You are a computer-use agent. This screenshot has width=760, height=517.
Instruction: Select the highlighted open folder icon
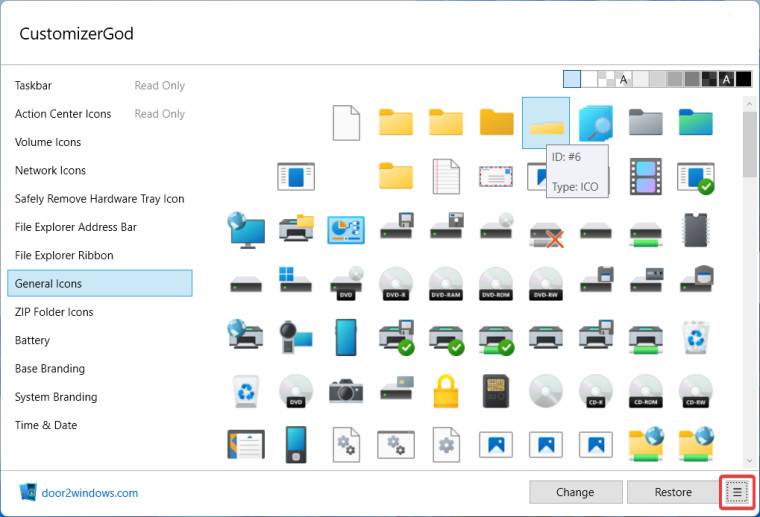[x=546, y=123]
